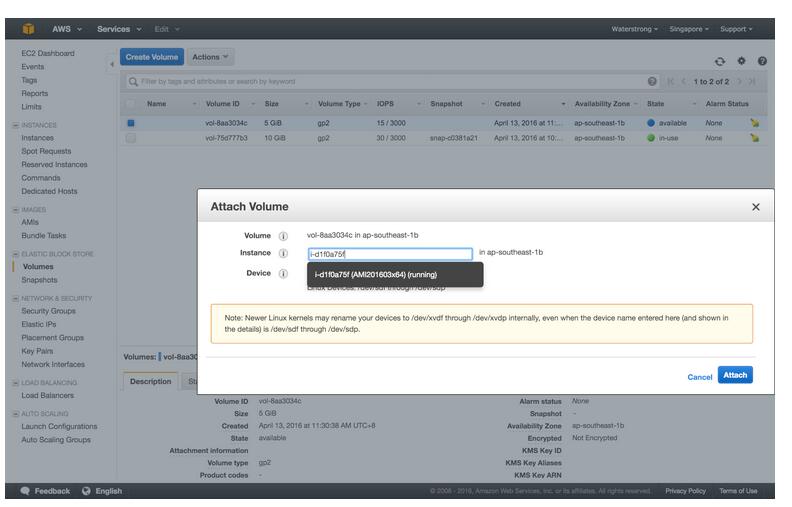Open the settings gear icon
792x507 pixels.
click(741, 61)
